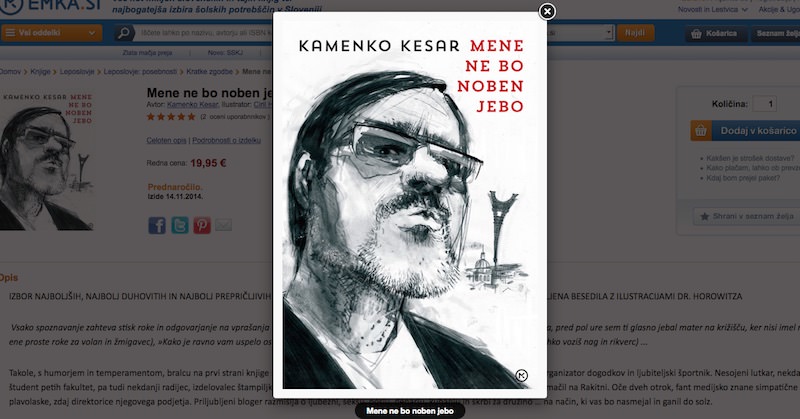The height and width of the screenshot is (419, 800).
Task: Share the book on Facebook
Action: pos(157,225)
